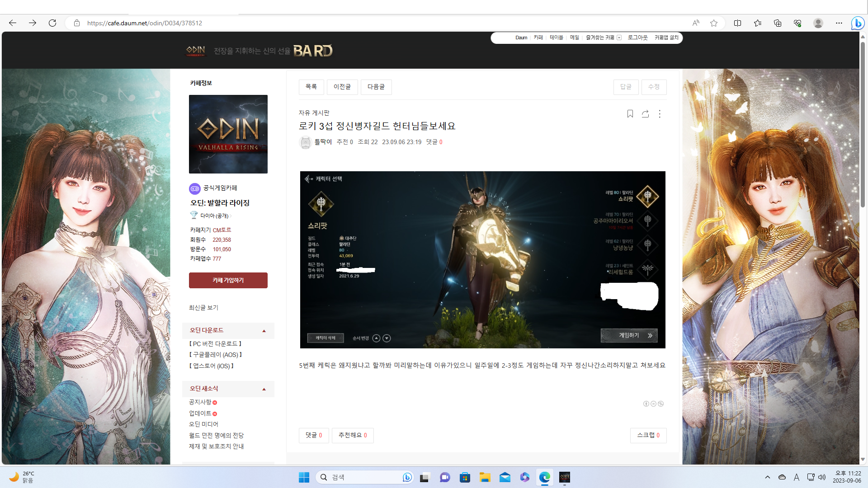Reload the page with refresh icon
868x488 pixels.
pos(52,23)
